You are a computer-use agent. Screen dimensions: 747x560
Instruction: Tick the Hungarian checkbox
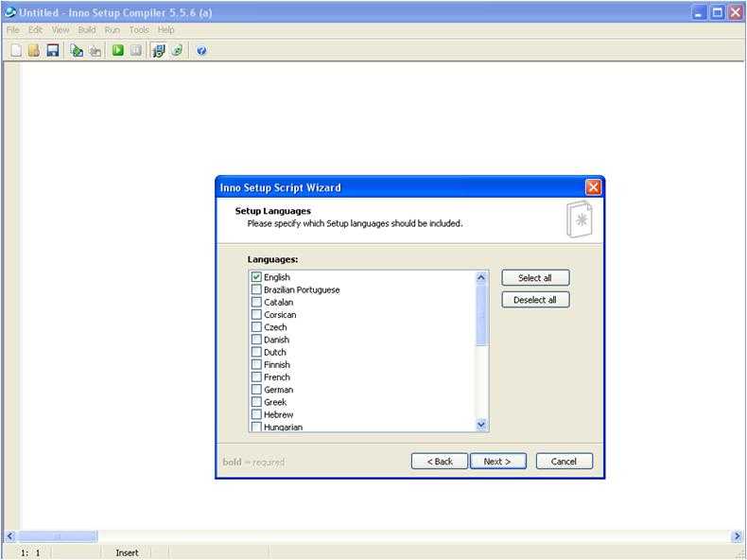pos(256,427)
